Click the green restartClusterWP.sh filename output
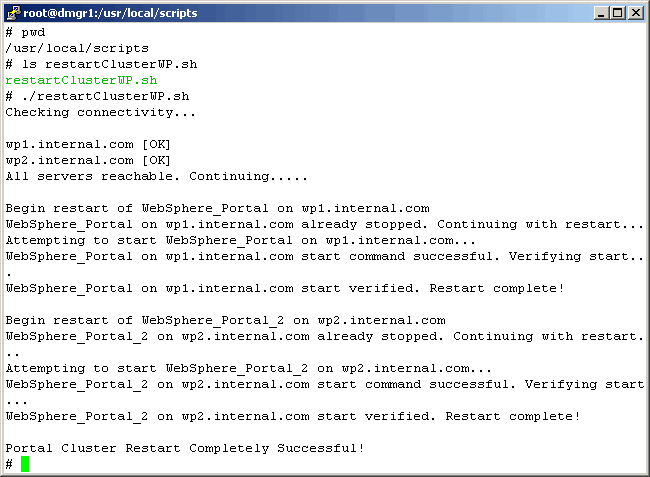The width and height of the screenshot is (650, 477). 81,80
